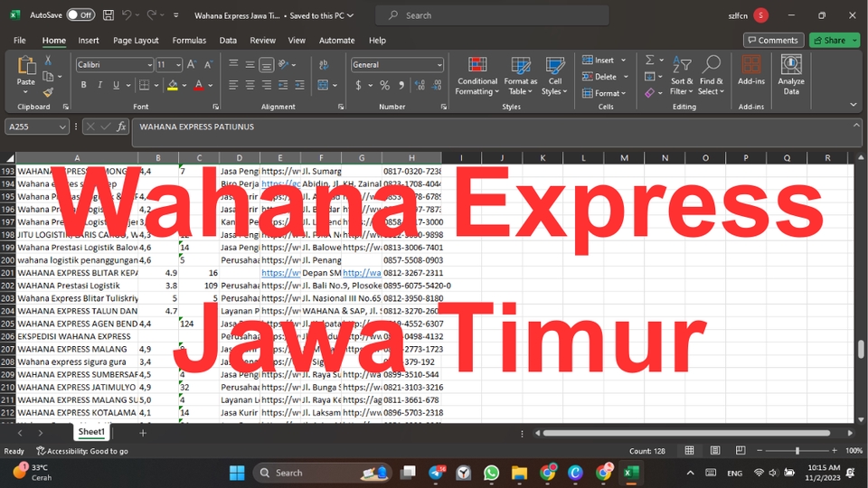
Task: Click Analyze Data button
Action: (791, 76)
